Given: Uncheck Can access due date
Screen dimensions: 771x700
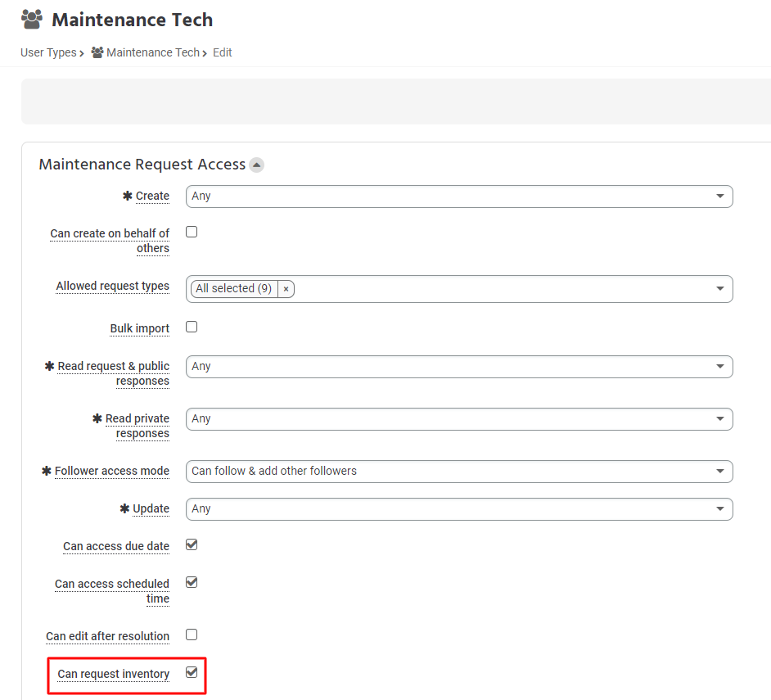Looking at the screenshot, I should pyautogui.click(x=192, y=544).
